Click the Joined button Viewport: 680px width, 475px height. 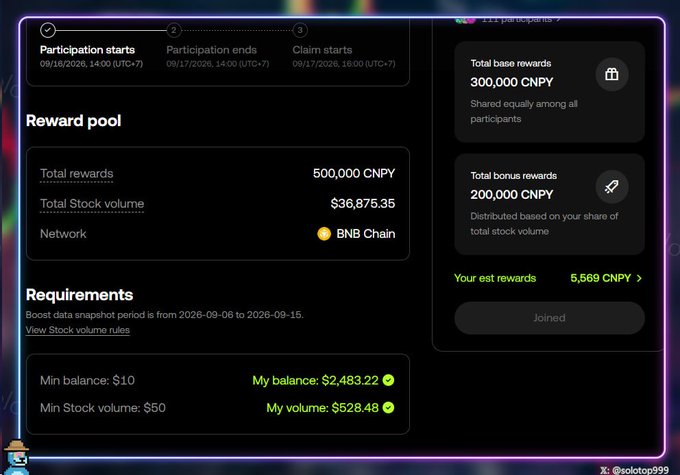pyautogui.click(x=549, y=318)
